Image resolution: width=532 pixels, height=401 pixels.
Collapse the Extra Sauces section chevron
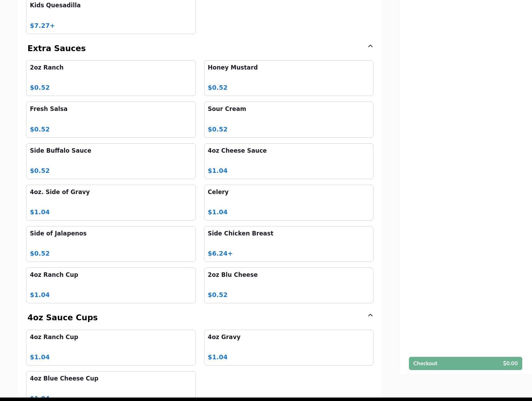[x=370, y=46]
